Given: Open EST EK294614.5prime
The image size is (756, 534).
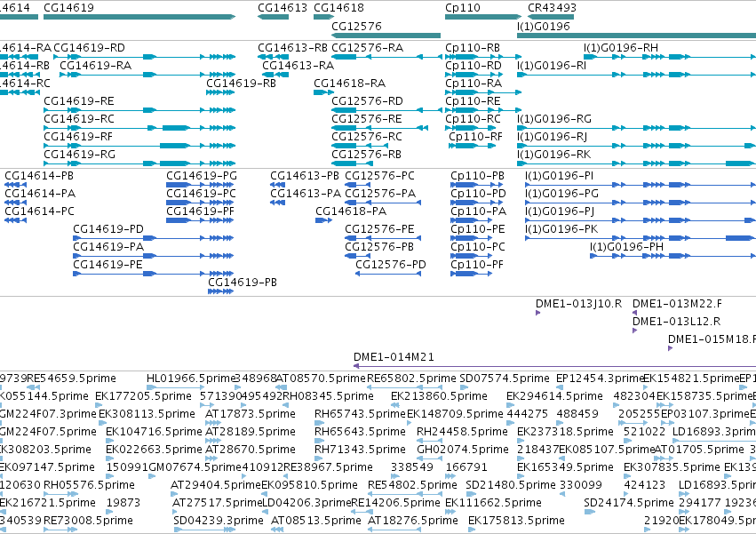Looking at the screenshot, I should 510,405.
